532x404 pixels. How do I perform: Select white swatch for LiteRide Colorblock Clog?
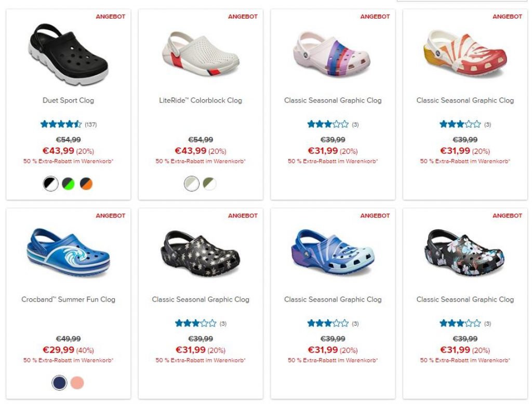click(192, 184)
